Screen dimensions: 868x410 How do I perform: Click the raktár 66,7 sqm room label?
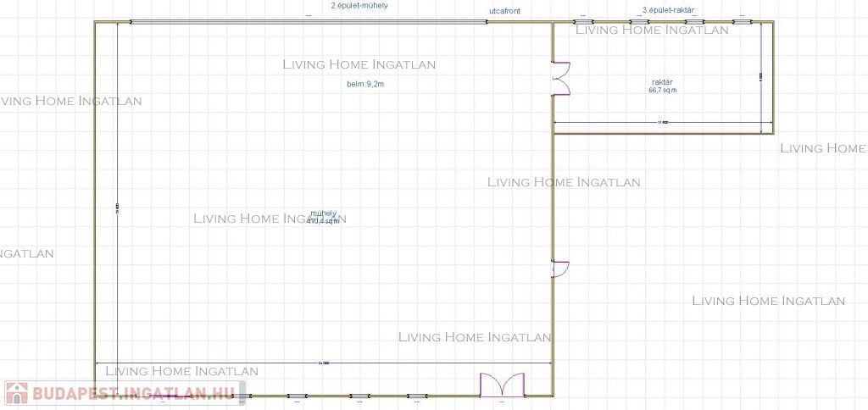click(662, 86)
